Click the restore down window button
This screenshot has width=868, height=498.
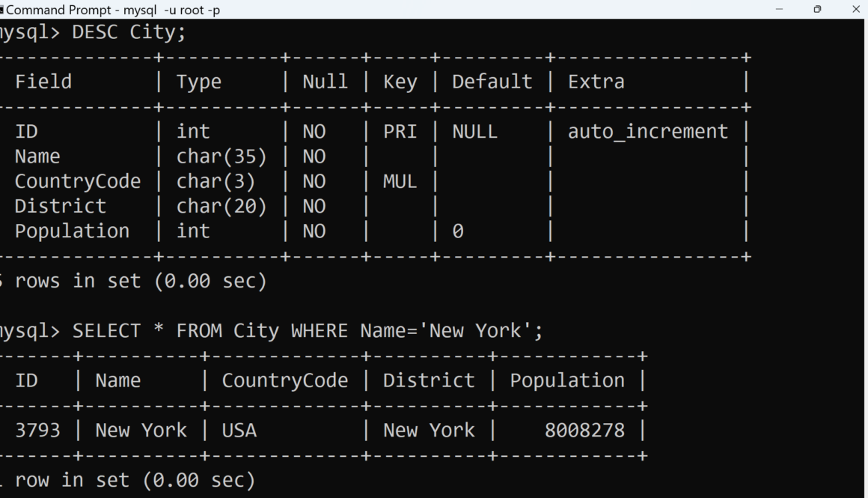(817, 9)
